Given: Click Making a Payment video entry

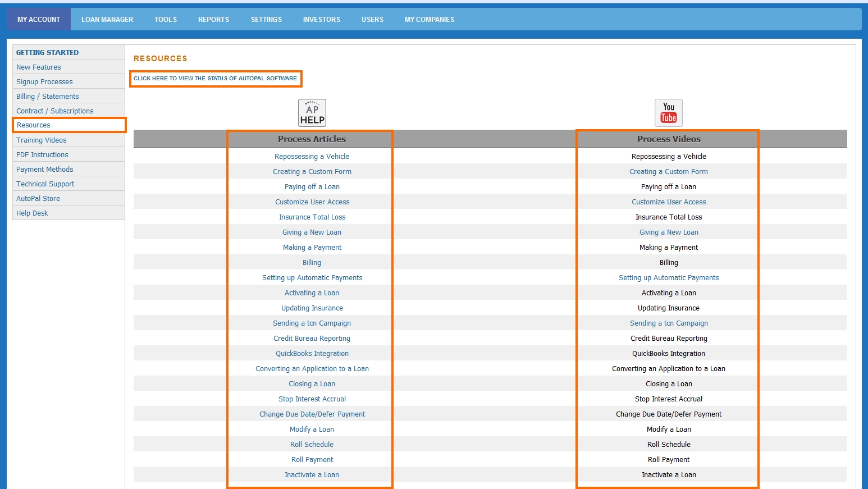Looking at the screenshot, I should pyautogui.click(x=669, y=248).
